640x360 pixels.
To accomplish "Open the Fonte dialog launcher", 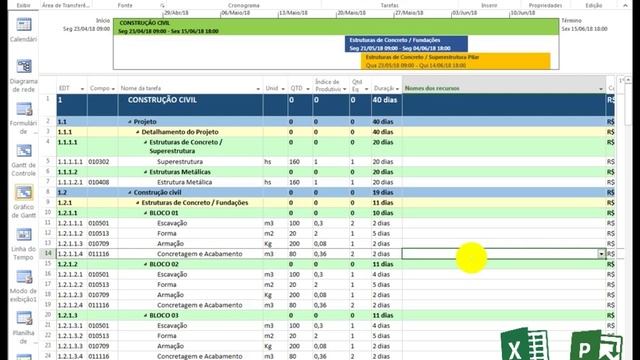I will pyautogui.click(x=162, y=6).
